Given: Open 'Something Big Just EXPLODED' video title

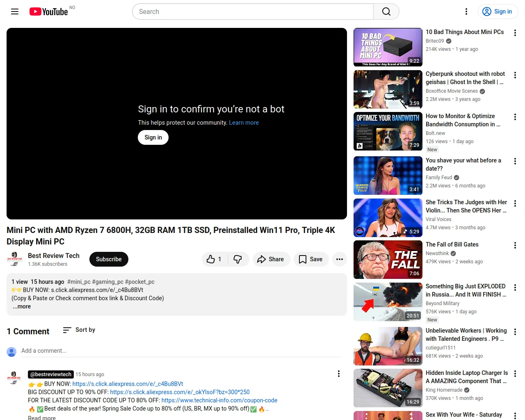Looking at the screenshot, I should point(466,290).
